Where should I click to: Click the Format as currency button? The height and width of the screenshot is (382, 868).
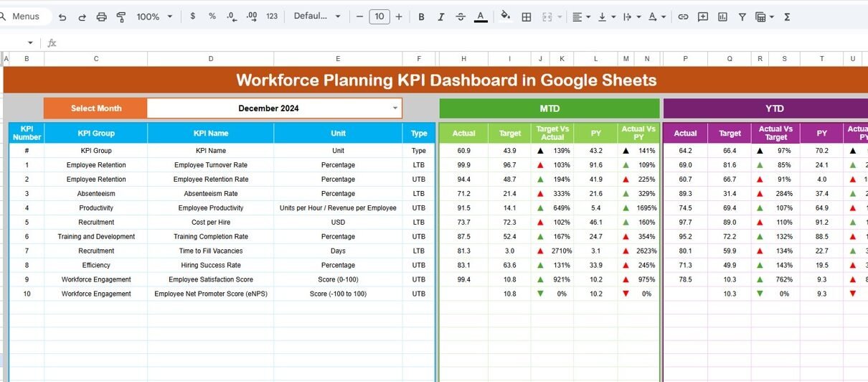click(x=194, y=17)
